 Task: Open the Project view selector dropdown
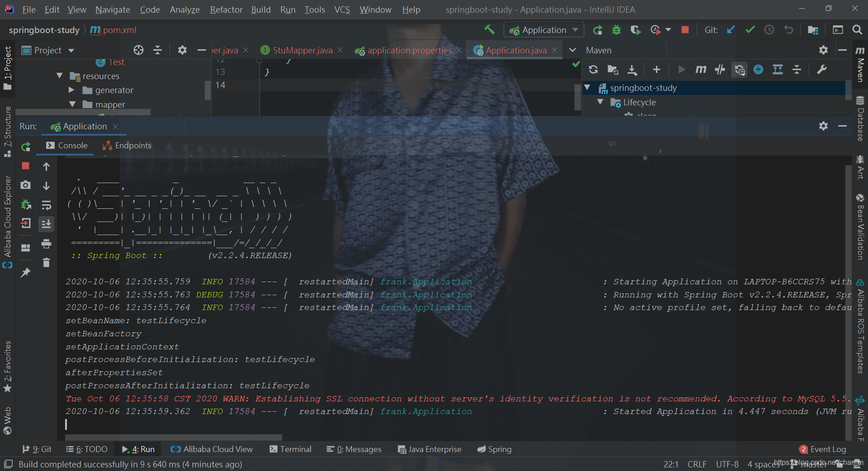click(x=47, y=50)
